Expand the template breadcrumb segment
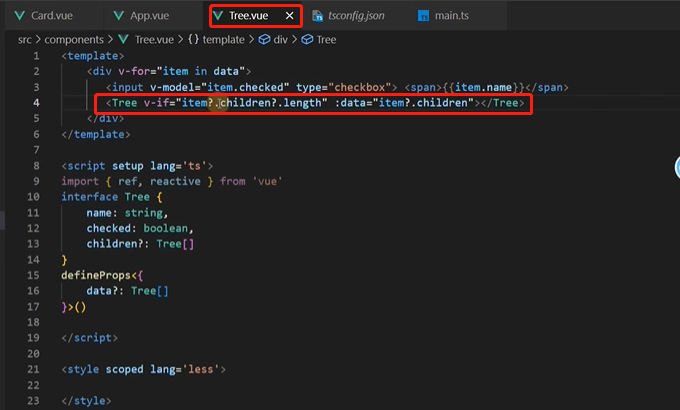The image size is (680, 410). 223,39
